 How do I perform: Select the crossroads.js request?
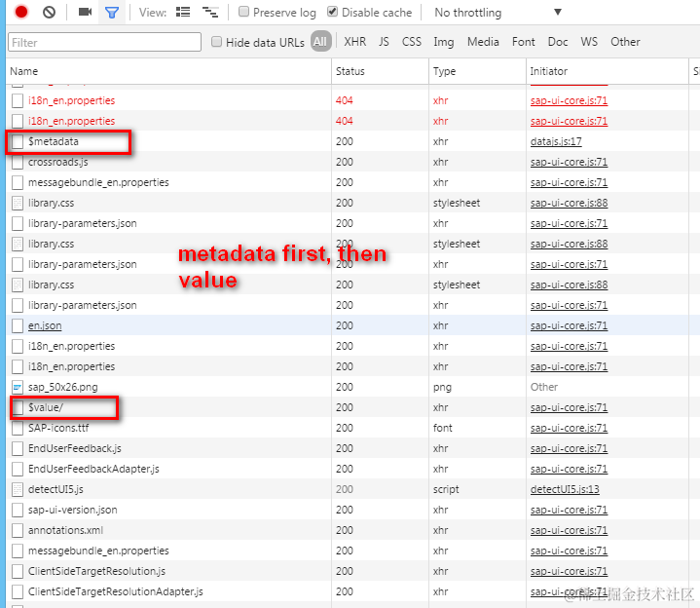pos(58,162)
